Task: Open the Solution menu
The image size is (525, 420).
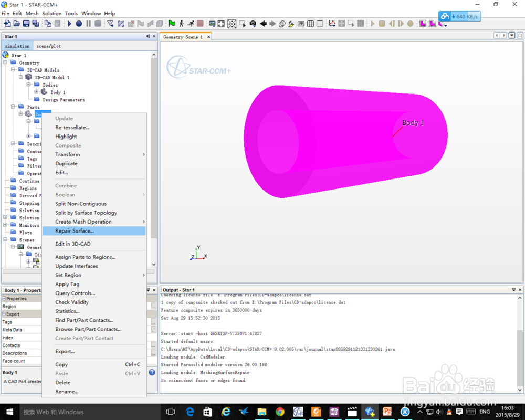Action: [51, 14]
